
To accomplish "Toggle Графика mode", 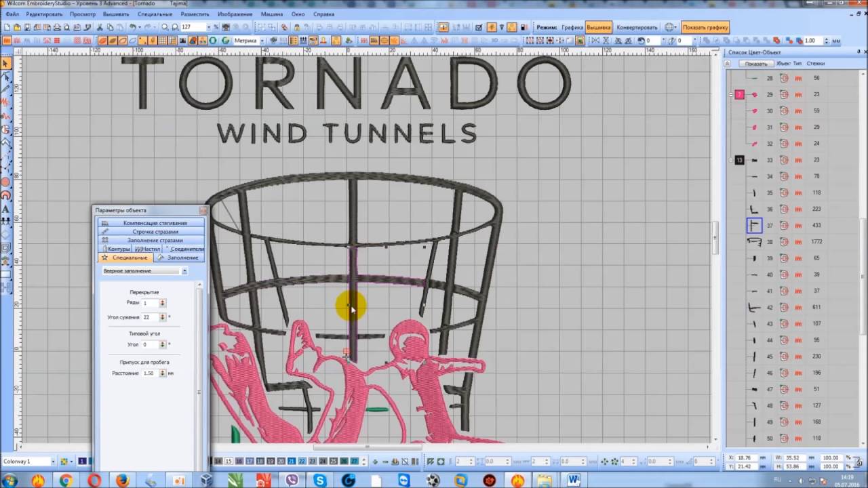I will tap(572, 27).
